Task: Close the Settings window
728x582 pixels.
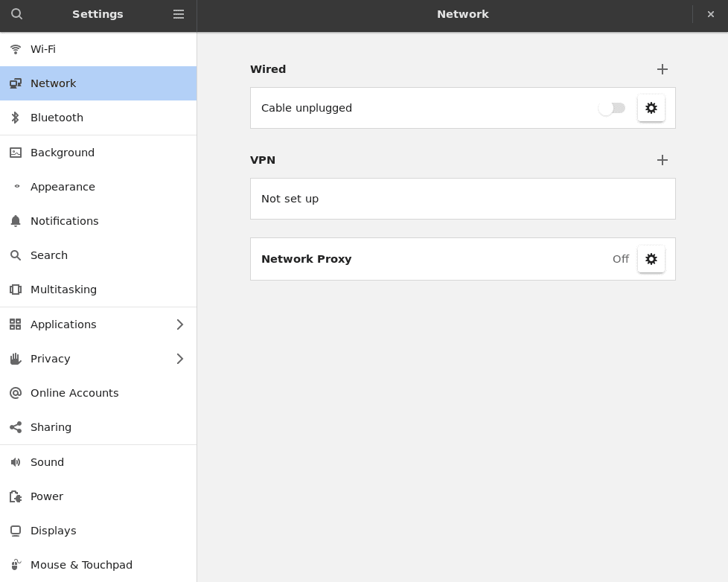Action: point(710,14)
